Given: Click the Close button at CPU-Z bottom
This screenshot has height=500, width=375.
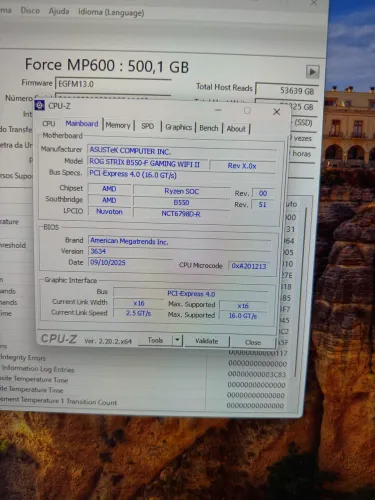Looking at the screenshot, I should [x=253, y=342].
